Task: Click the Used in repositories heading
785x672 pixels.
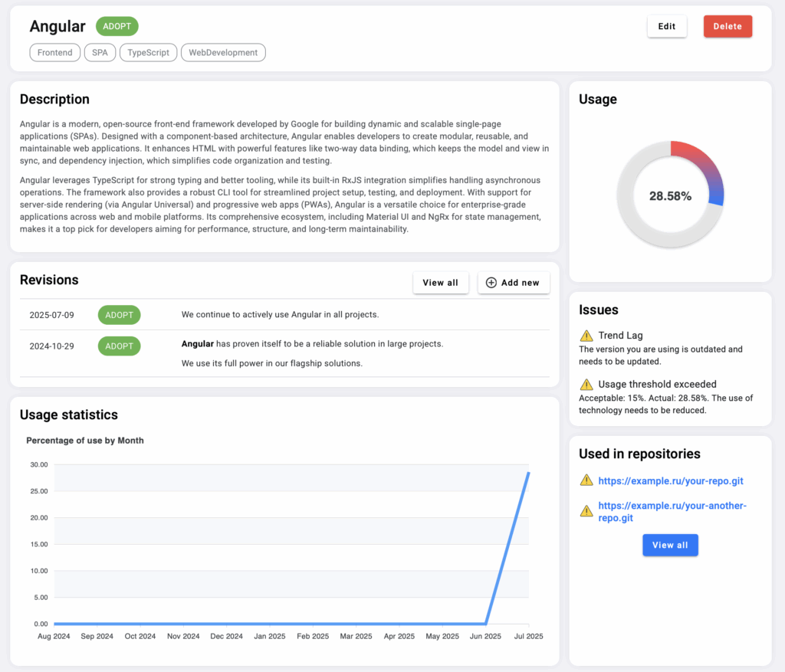Action: coord(639,454)
